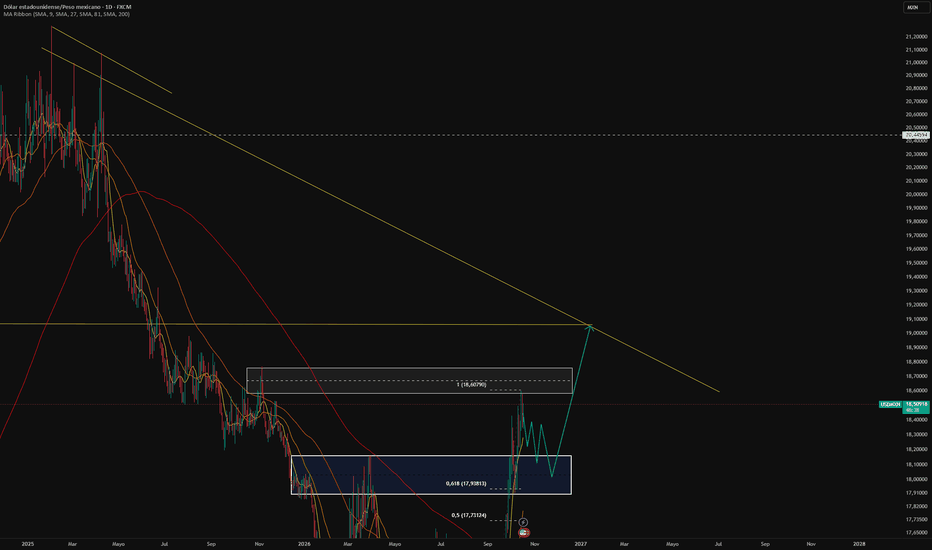Screen dimensions: 932x550
Task: Click the 2026 label on time axis
Action: click(304, 543)
